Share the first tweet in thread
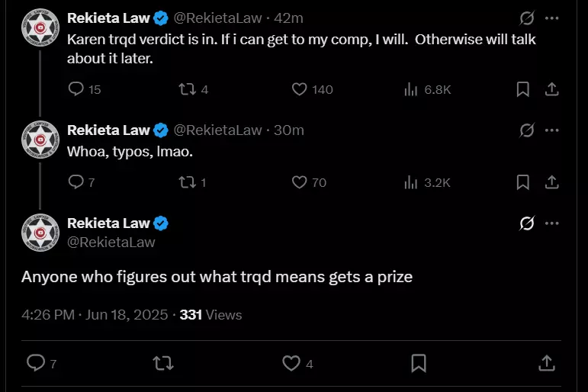This screenshot has width=588, height=392. (x=551, y=89)
